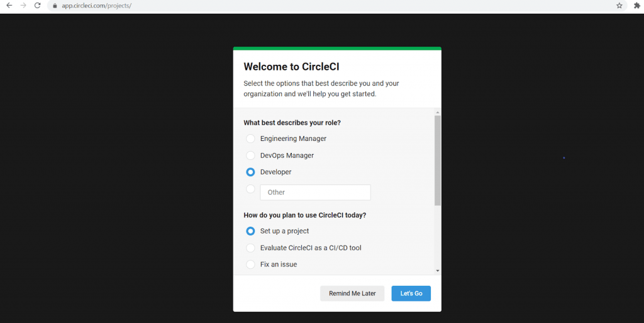Click the browser forward arrow

(23, 6)
